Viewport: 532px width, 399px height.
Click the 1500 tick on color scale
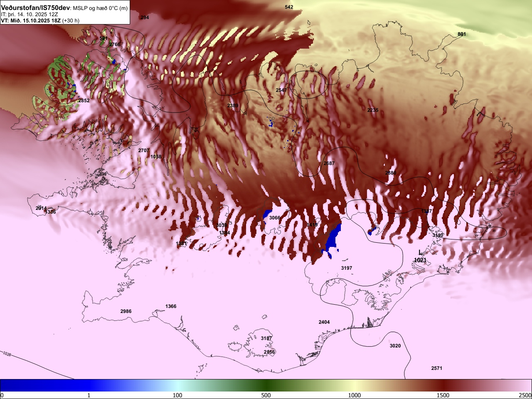(x=443, y=395)
